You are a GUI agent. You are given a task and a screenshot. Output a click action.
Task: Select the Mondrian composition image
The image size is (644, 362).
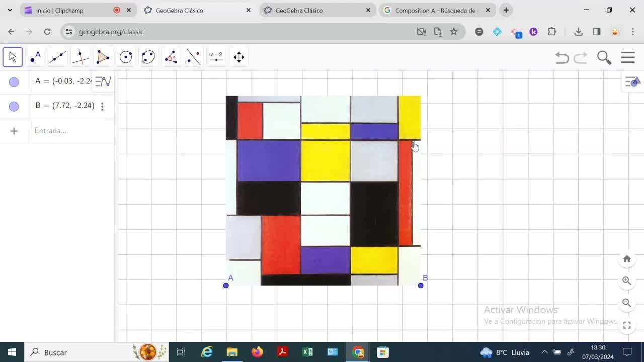(x=323, y=191)
